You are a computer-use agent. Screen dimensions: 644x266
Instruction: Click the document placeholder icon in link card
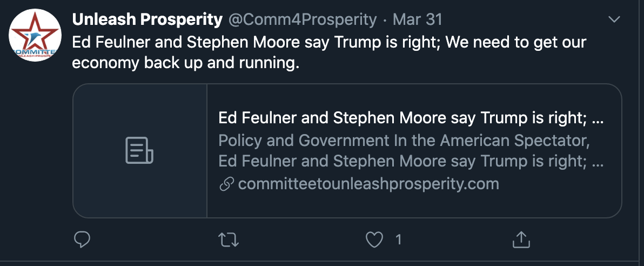139,150
